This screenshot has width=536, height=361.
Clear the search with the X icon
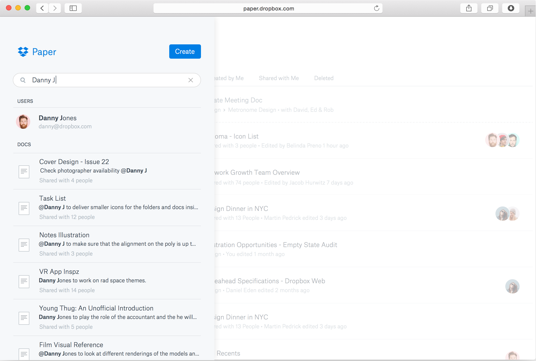[x=191, y=80]
